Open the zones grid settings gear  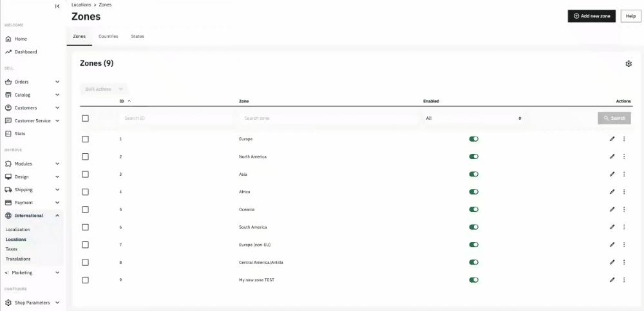point(629,64)
